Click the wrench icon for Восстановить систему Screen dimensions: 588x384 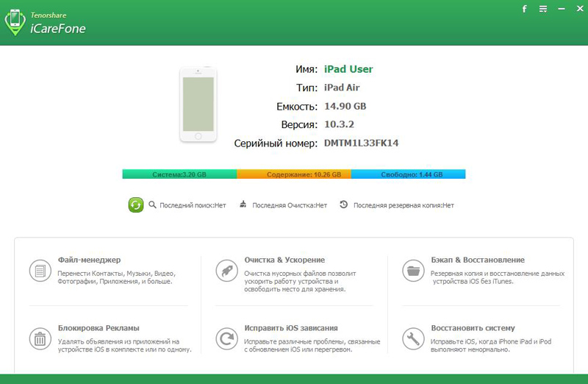[413, 338]
